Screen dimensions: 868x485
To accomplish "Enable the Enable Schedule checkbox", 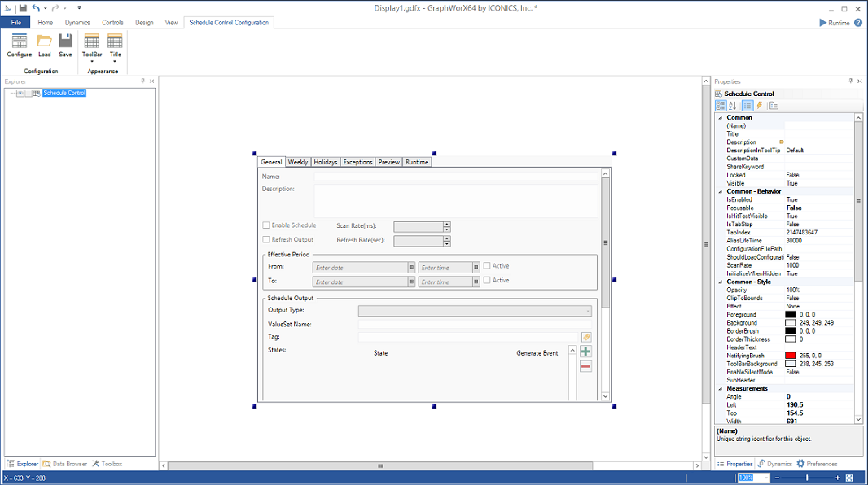I will (x=266, y=225).
